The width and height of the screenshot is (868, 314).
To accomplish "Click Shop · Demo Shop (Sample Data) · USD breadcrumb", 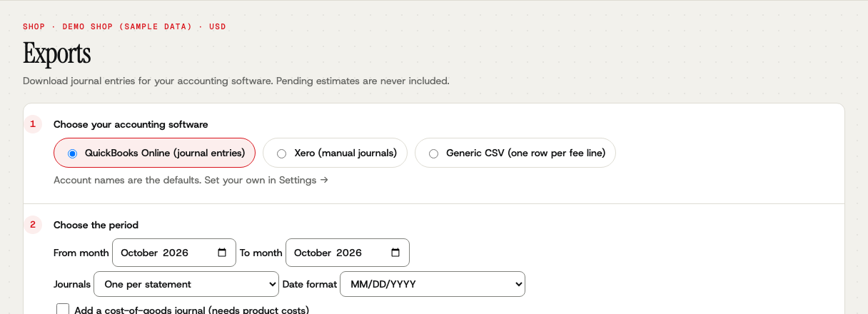I will (124, 26).
